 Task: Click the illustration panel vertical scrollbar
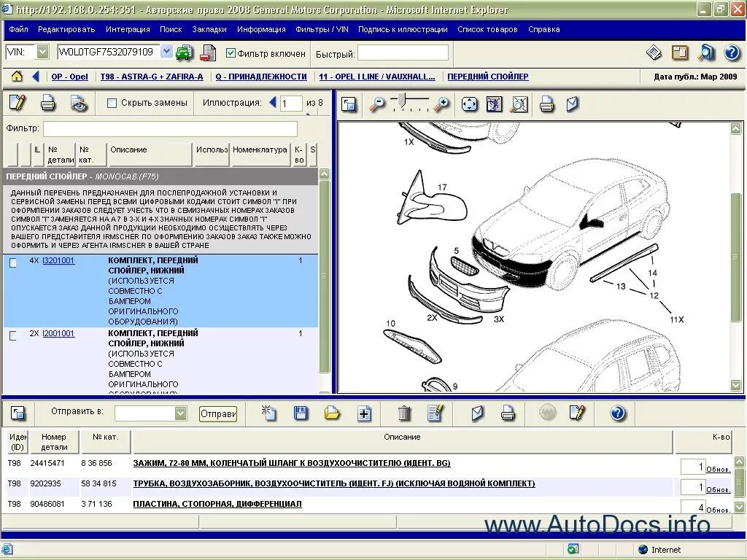pos(735,257)
